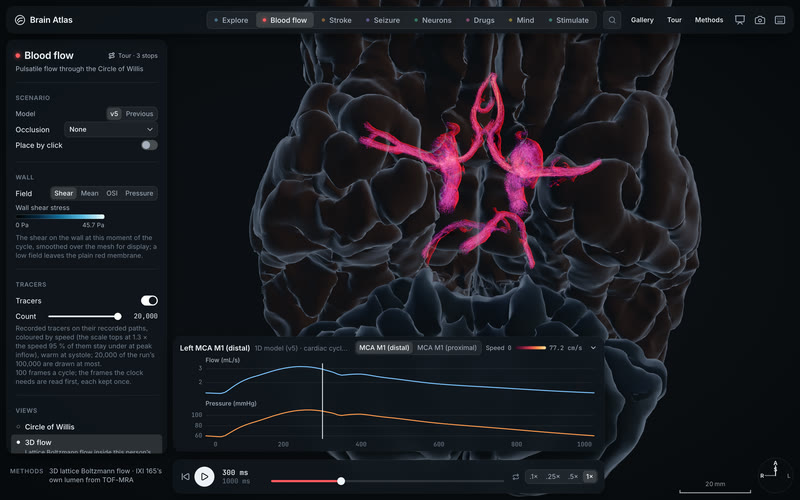This screenshot has width=800, height=500.
Task: Switch to the Stimulate tab
Action: pyautogui.click(x=568, y=20)
